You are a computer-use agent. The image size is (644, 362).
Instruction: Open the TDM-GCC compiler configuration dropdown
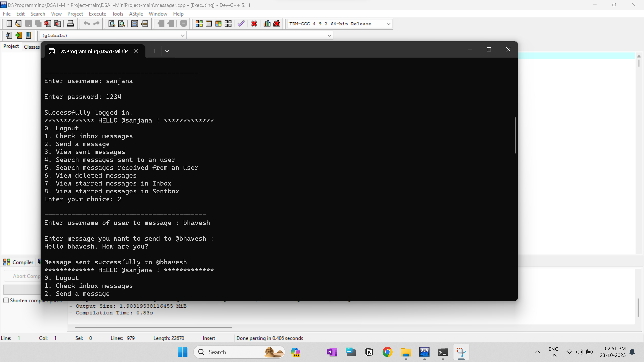click(x=388, y=24)
